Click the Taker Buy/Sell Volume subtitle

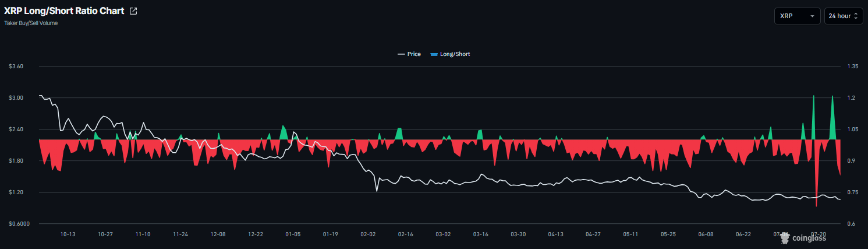(x=31, y=23)
